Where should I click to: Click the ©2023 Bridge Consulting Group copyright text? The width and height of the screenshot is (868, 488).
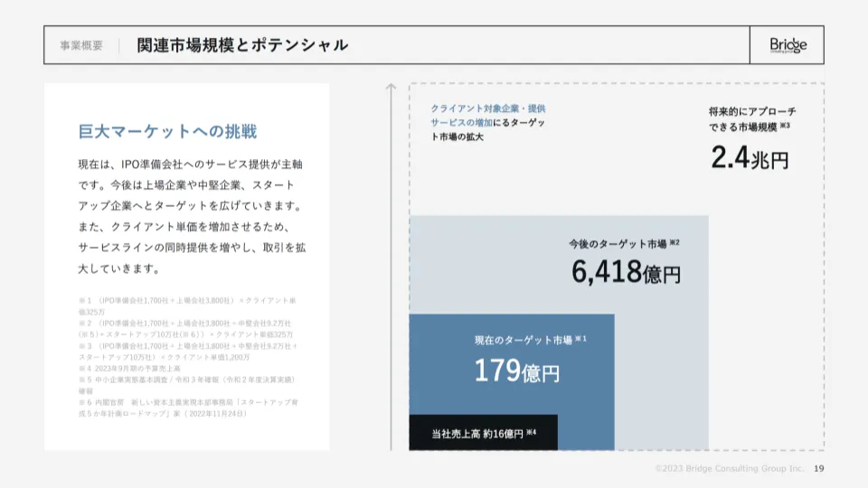729,468
